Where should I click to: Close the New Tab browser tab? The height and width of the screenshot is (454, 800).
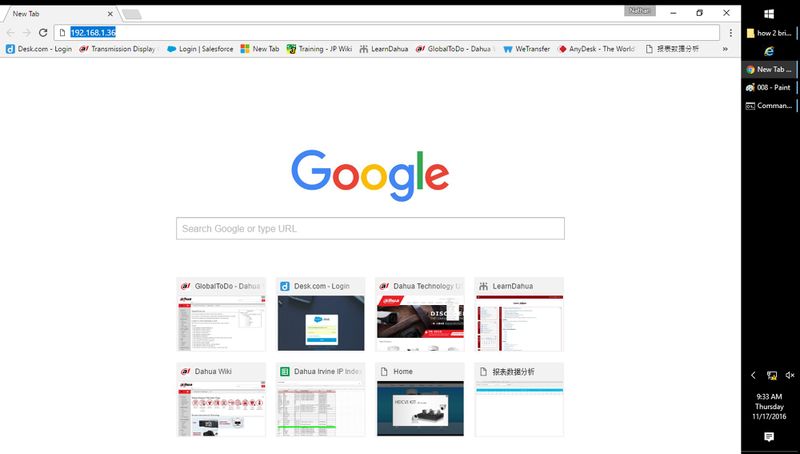click(x=110, y=14)
